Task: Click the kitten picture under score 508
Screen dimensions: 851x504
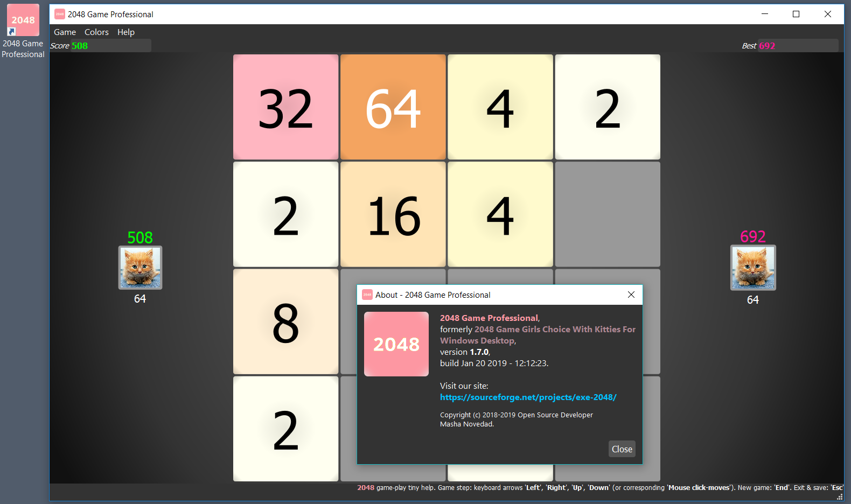Action: (140, 268)
